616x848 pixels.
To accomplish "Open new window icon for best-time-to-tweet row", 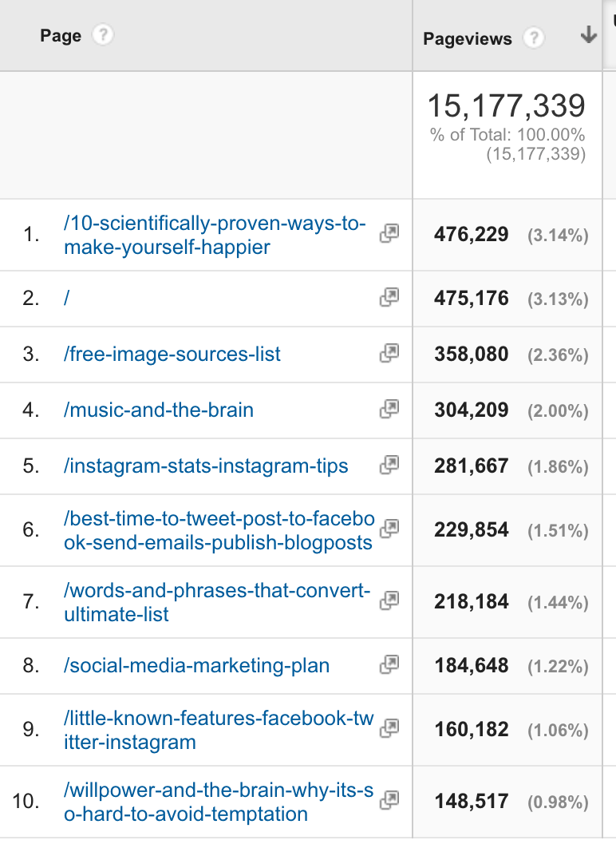I will [390, 529].
